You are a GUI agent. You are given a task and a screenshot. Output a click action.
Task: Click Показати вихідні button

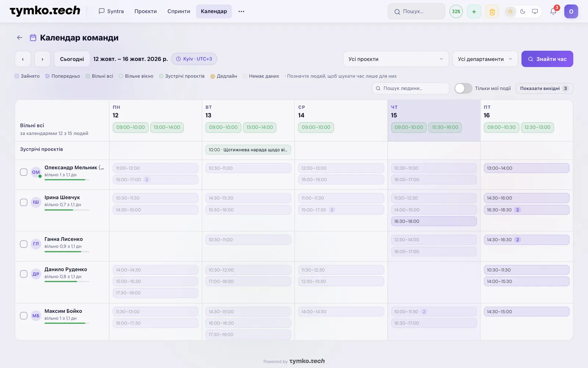click(x=544, y=88)
